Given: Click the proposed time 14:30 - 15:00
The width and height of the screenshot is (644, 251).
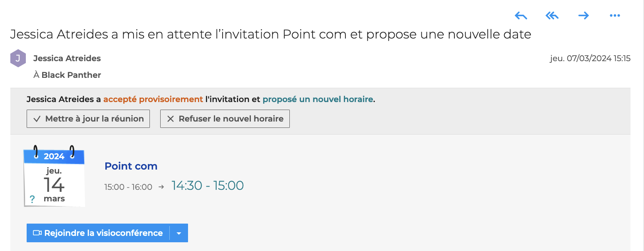Looking at the screenshot, I should (x=208, y=185).
